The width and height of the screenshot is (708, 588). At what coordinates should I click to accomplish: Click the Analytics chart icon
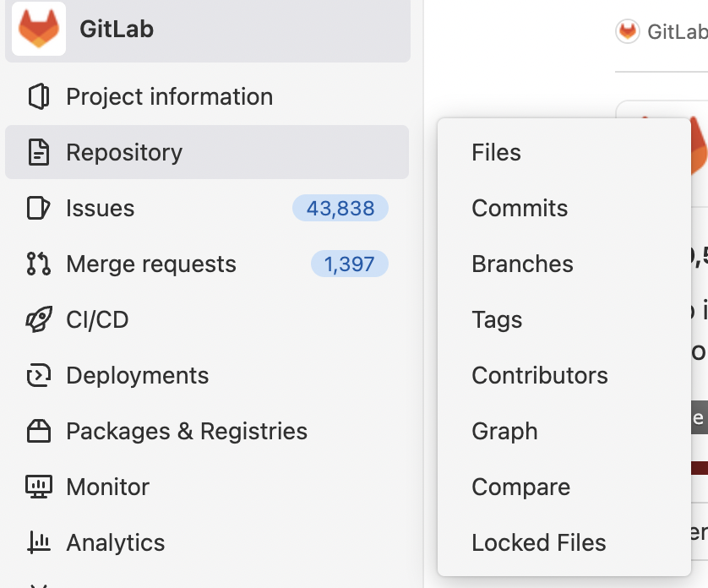(39, 542)
